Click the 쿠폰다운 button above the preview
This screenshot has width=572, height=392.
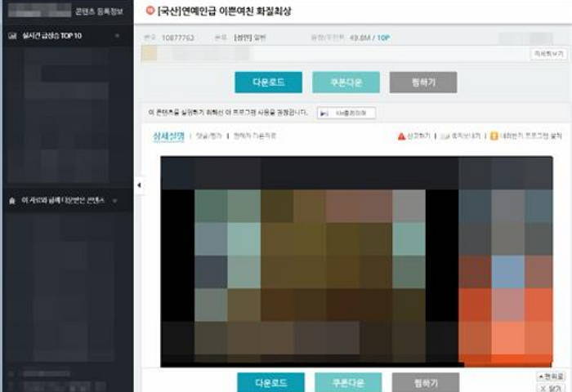coord(346,82)
